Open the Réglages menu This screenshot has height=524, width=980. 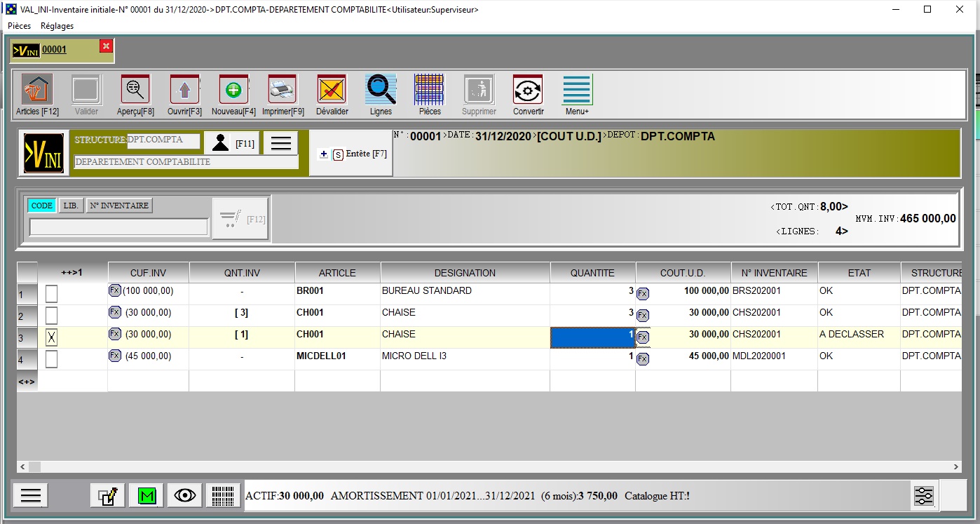(57, 26)
